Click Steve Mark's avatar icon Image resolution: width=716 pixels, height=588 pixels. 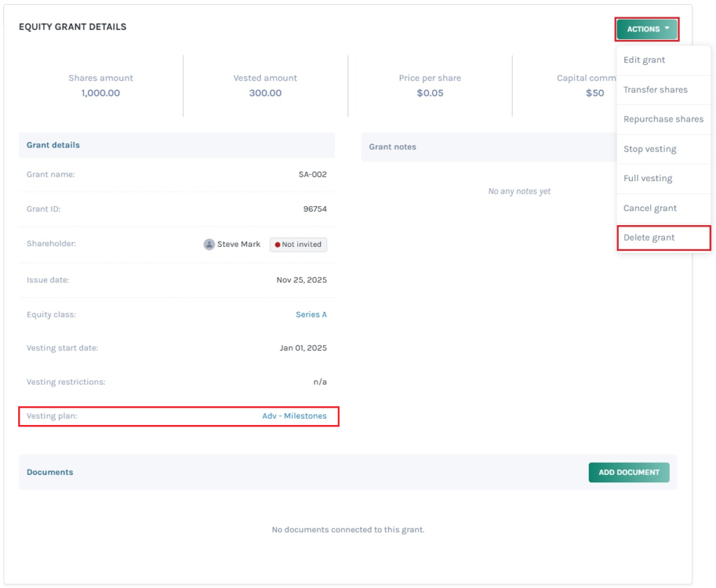tap(209, 245)
